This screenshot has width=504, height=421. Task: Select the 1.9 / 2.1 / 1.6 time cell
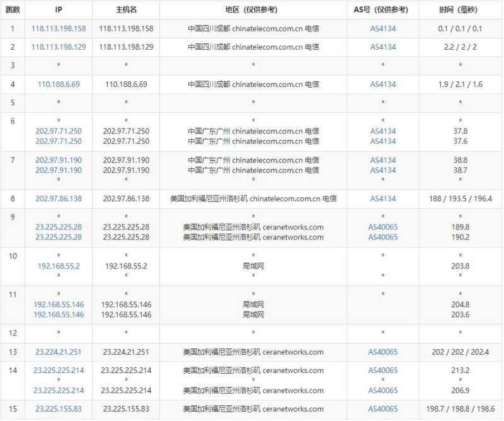click(x=461, y=84)
